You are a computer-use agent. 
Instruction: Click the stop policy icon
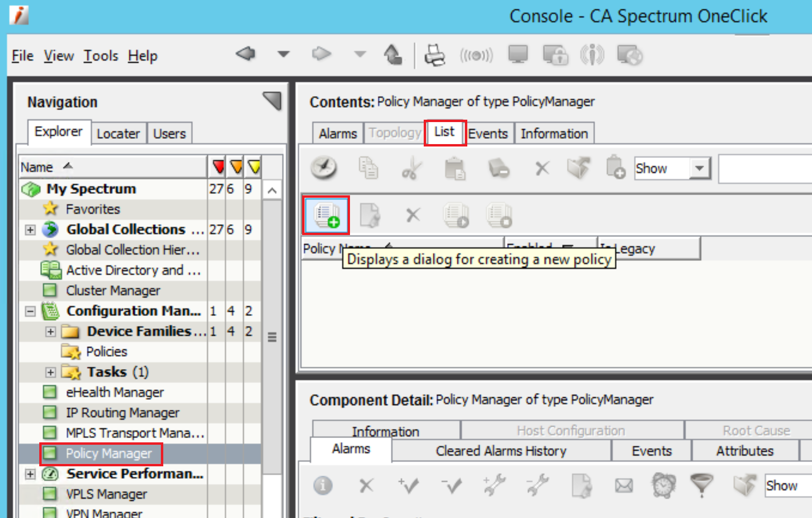coord(499,215)
